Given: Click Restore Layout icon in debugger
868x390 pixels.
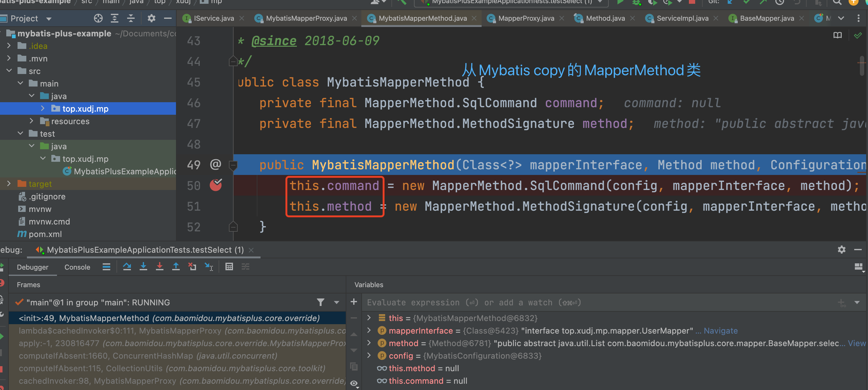Looking at the screenshot, I should pos(859,267).
